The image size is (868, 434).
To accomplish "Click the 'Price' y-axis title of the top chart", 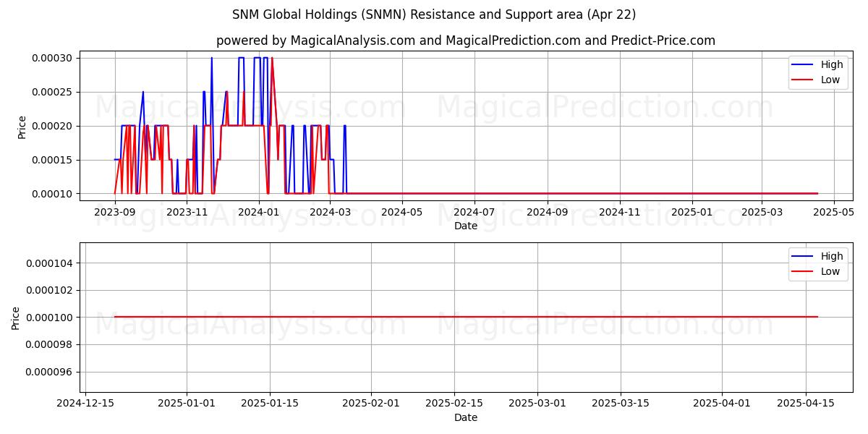I will [22, 127].
